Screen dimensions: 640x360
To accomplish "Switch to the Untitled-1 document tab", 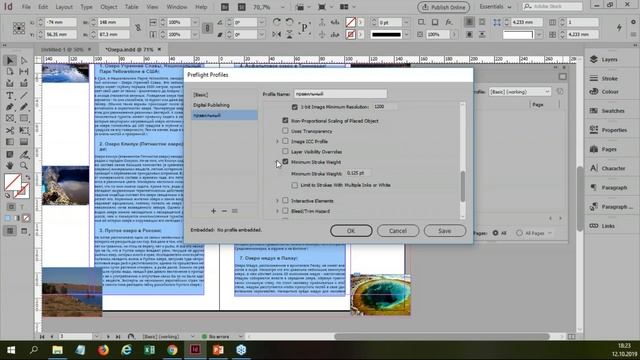I will tap(62, 49).
